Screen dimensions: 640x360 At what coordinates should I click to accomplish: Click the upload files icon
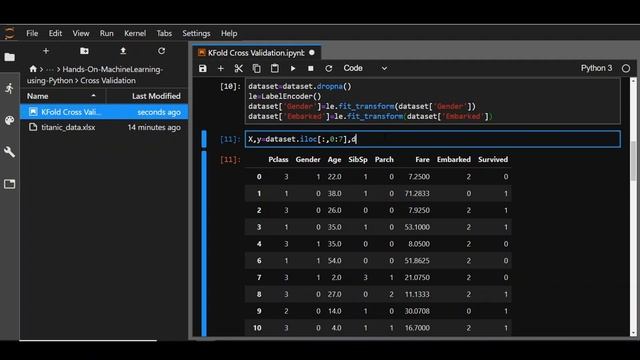(x=123, y=51)
